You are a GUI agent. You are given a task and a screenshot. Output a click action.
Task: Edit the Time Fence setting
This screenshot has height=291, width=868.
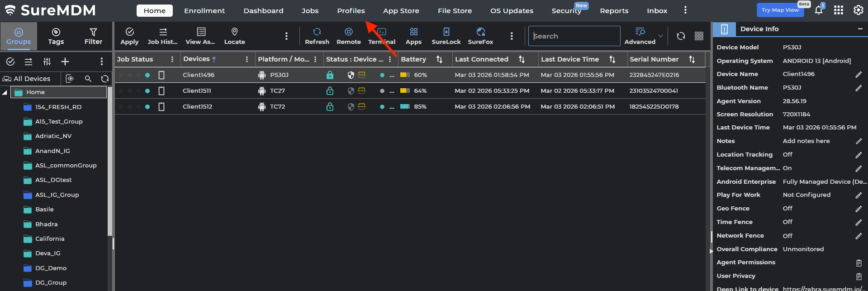859,222
